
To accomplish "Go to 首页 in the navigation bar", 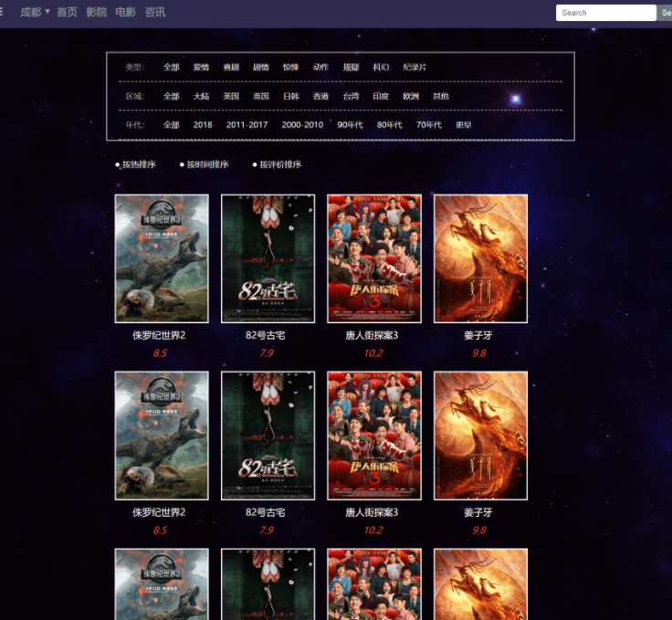I will pos(68,12).
